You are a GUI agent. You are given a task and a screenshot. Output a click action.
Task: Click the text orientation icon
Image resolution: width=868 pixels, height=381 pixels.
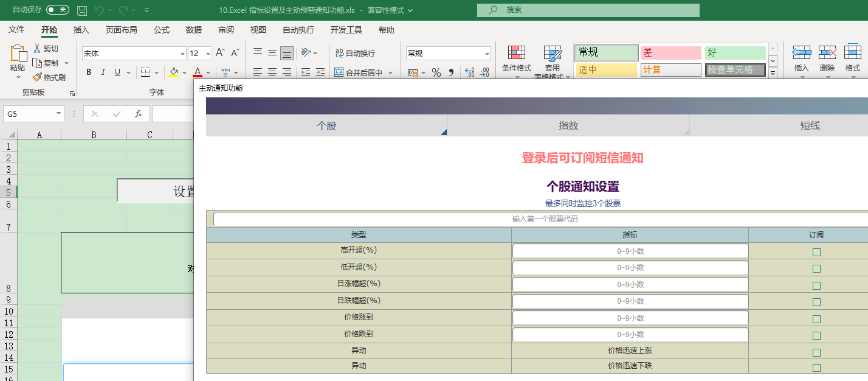coord(306,53)
